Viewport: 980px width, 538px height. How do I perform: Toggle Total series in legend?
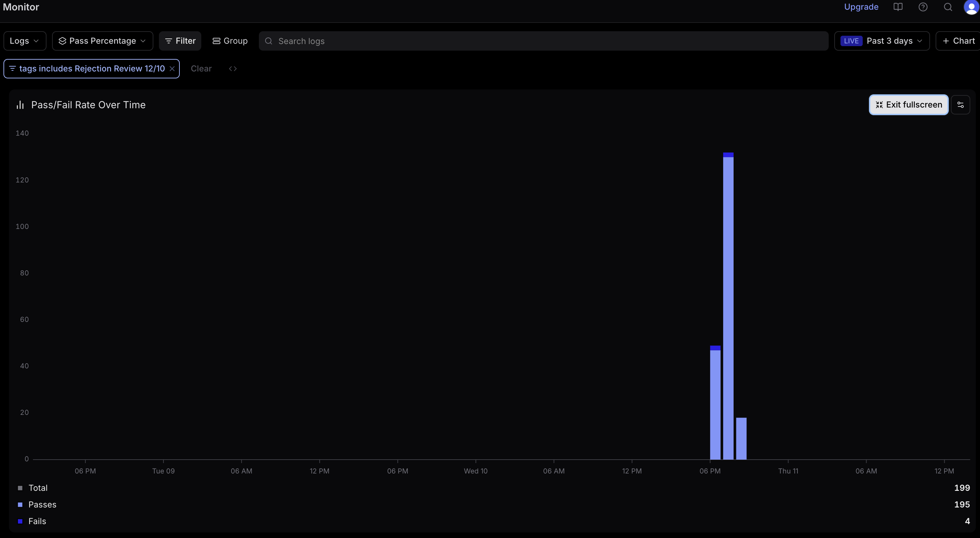point(38,488)
